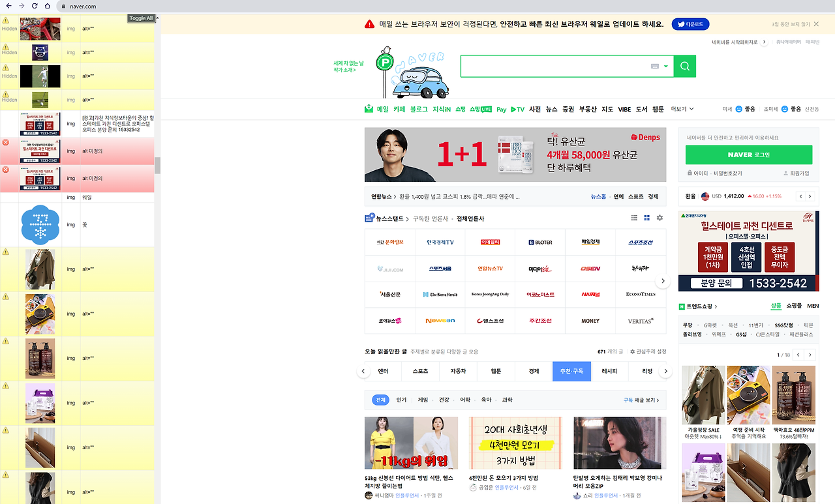This screenshot has width=835, height=504.
Task: Choose the 건강 filter option
Action: pyautogui.click(x=444, y=400)
